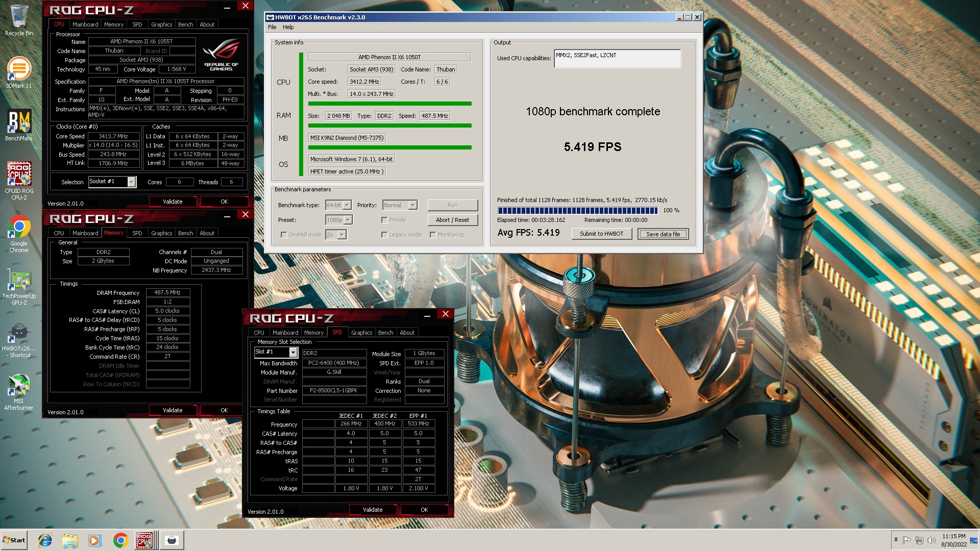Click the Used CPU capabilities text box
Image resolution: width=980 pixels, height=551 pixels.
(617, 58)
